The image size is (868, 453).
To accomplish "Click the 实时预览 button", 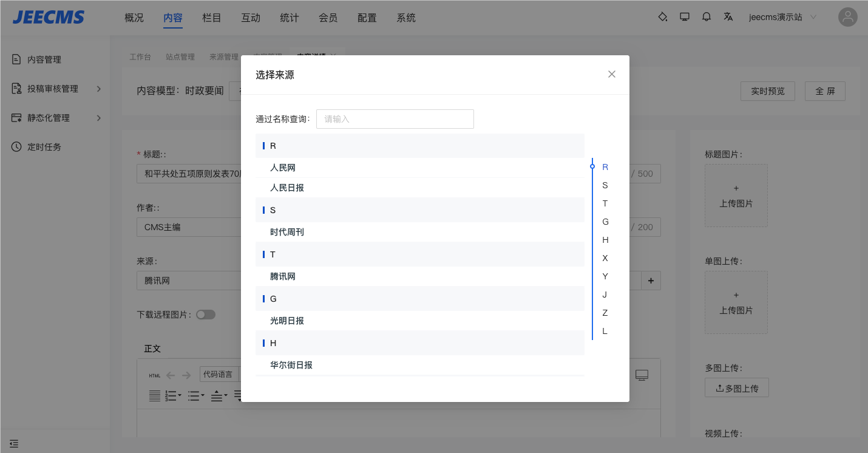I will [767, 91].
